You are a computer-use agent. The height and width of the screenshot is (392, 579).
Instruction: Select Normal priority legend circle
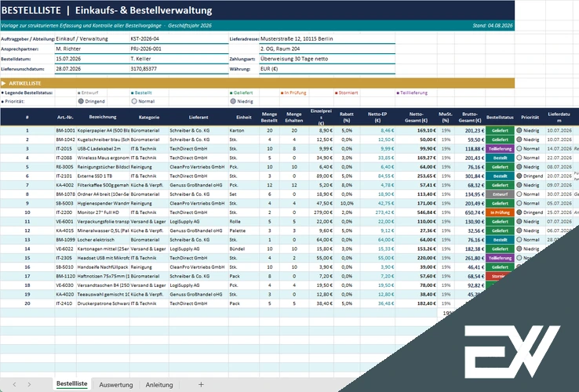coord(134,101)
